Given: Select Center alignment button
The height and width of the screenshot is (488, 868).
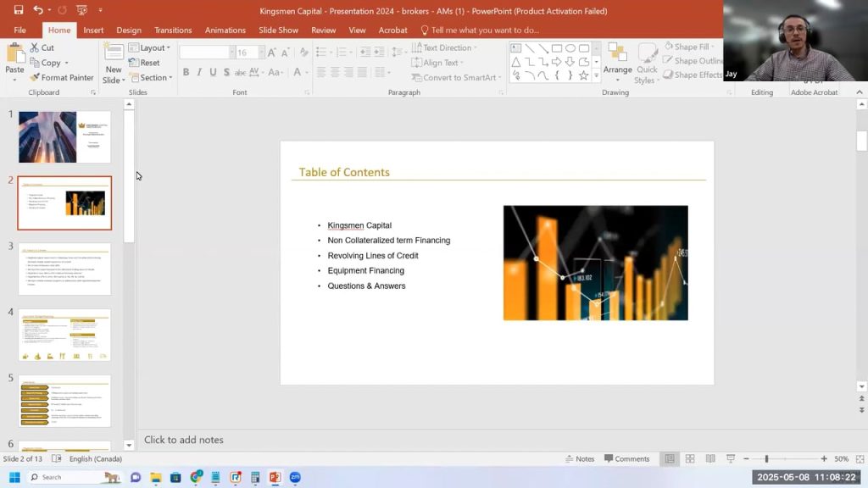Looking at the screenshot, I should [x=335, y=72].
